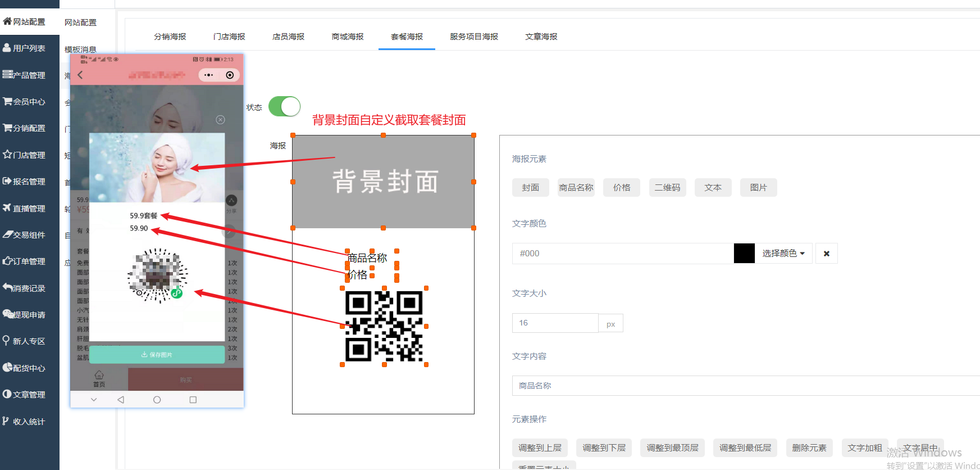This screenshot has height=470, width=980.
Task: Tap the three-dots menu in phone preview
Action: click(209, 75)
